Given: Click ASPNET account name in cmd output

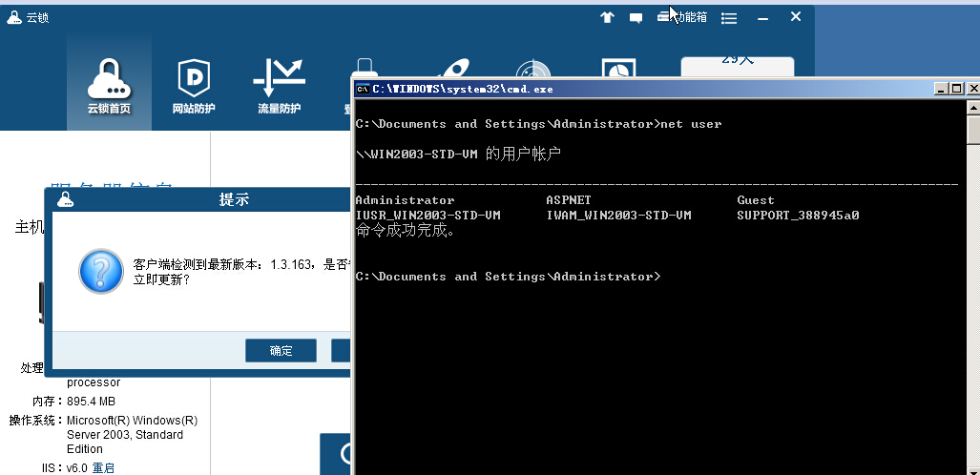Looking at the screenshot, I should 569,200.
